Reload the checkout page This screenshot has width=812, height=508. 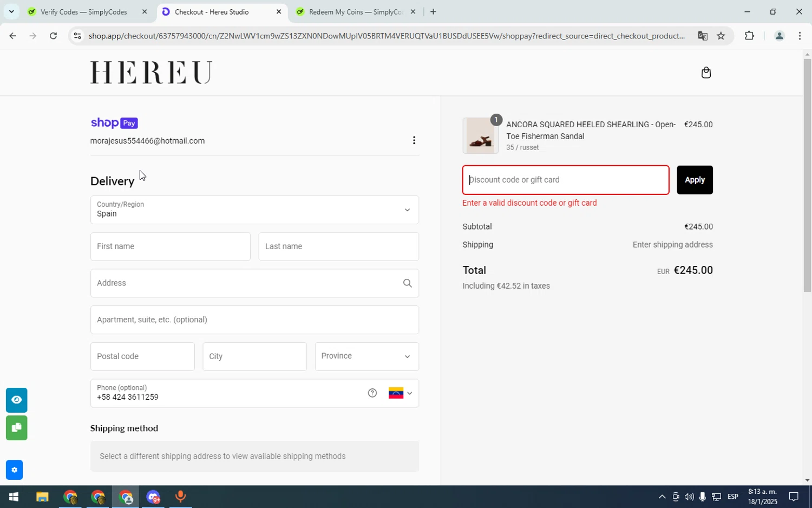coord(53,36)
